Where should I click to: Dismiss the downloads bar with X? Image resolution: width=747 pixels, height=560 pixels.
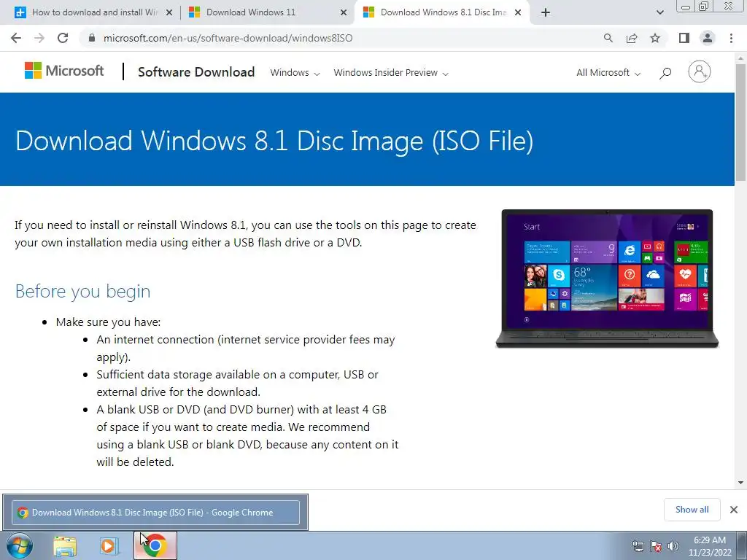tap(734, 510)
